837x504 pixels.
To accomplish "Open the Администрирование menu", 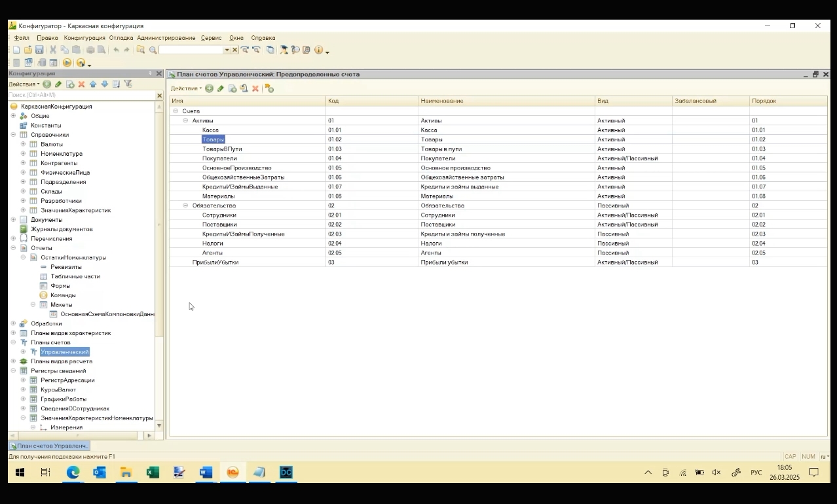I will [166, 38].
